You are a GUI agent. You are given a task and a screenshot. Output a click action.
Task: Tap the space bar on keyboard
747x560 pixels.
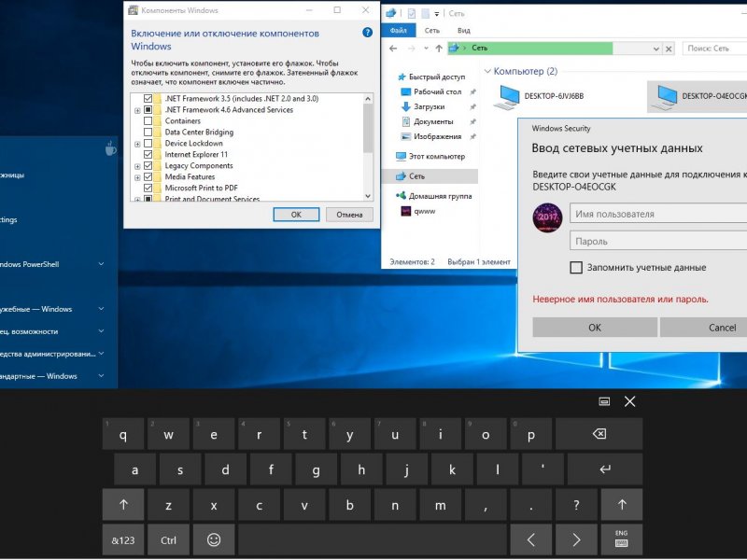click(x=372, y=539)
